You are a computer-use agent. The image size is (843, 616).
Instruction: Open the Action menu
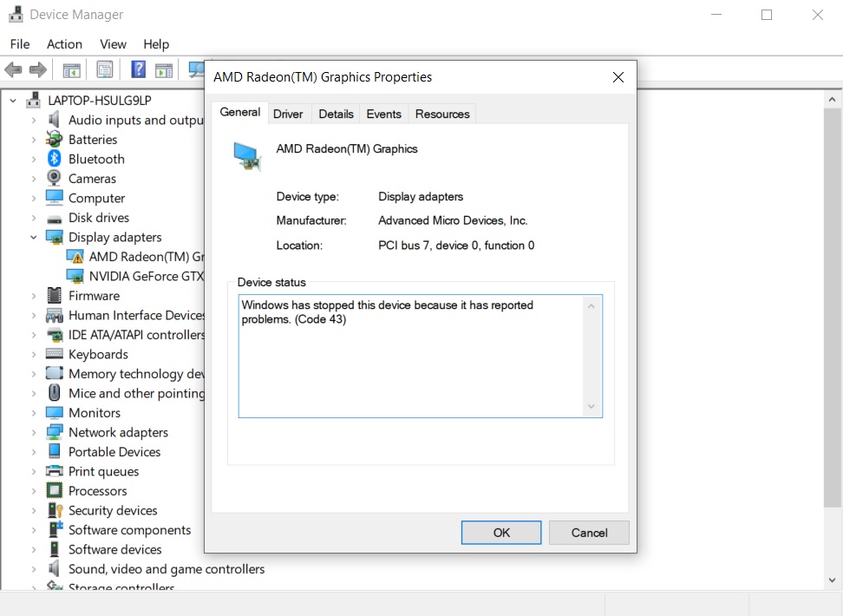tap(64, 44)
